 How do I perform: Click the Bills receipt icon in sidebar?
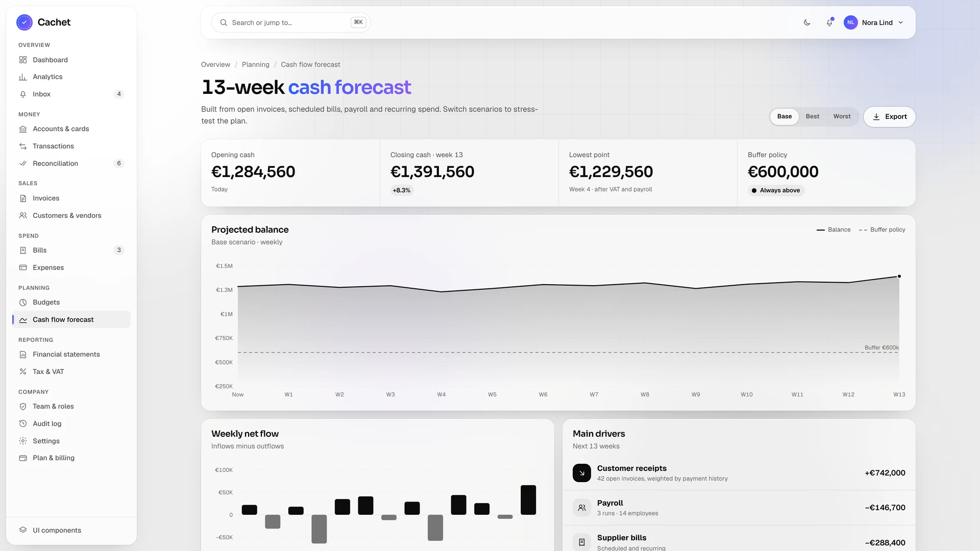click(x=23, y=251)
